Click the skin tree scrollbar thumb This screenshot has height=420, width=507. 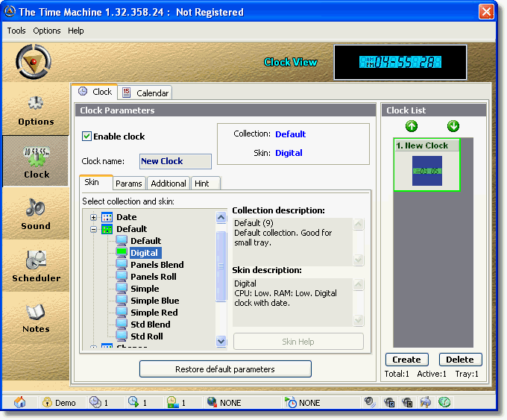pos(221,266)
